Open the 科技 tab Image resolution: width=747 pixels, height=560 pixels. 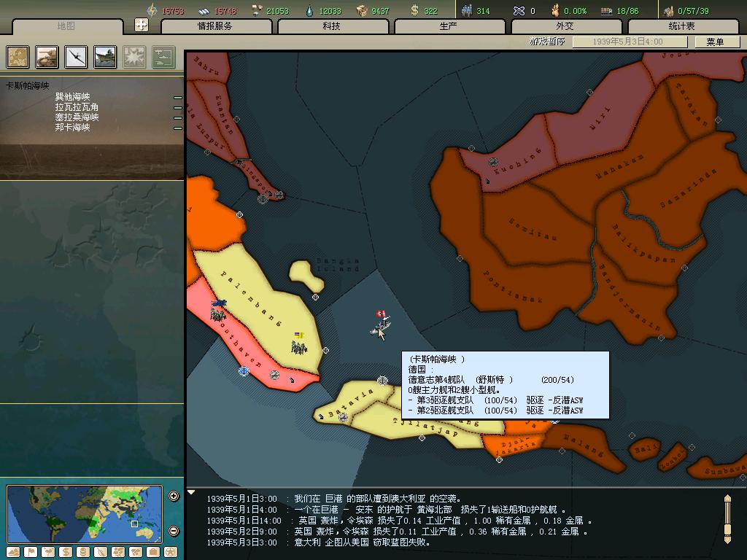pyautogui.click(x=332, y=27)
